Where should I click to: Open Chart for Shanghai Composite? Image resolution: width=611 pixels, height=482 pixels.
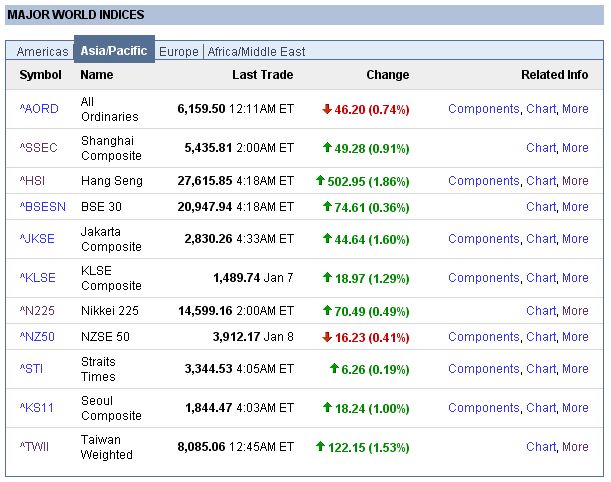point(541,148)
